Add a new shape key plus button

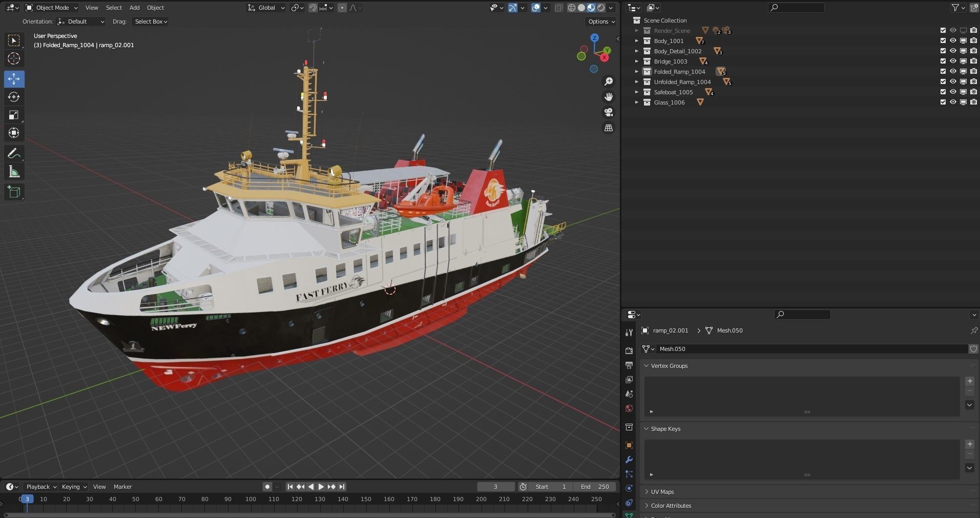(970, 444)
